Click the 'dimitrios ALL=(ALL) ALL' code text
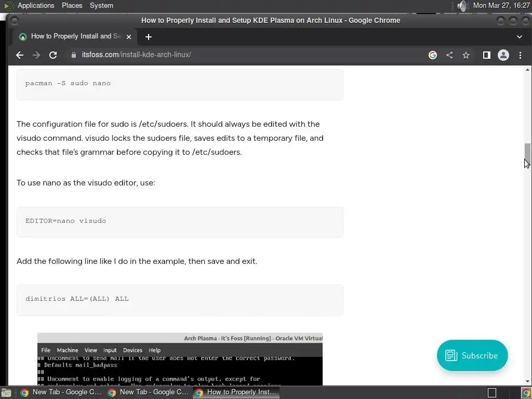The height and width of the screenshot is (399, 532). click(77, 299)
